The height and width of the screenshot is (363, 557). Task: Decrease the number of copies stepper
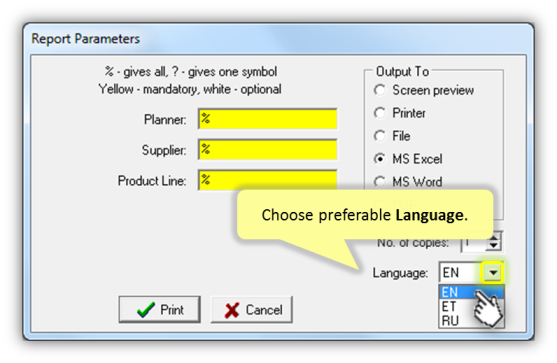pyautogui.click(x=494, y=246)
